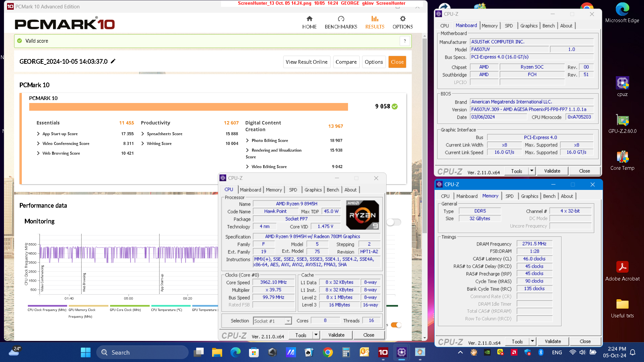
Task: Switch to About tab in Memory CPU-Z window
Action: tap(567, 196)
